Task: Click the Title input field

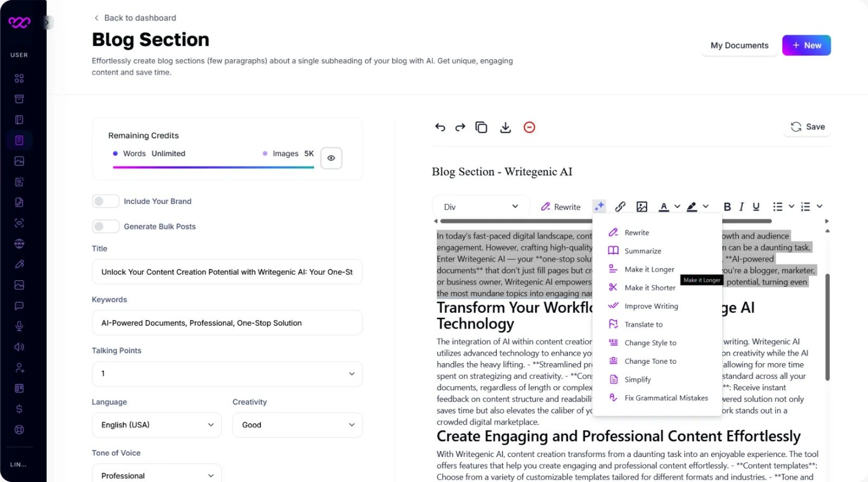Action: pos(227,272)
